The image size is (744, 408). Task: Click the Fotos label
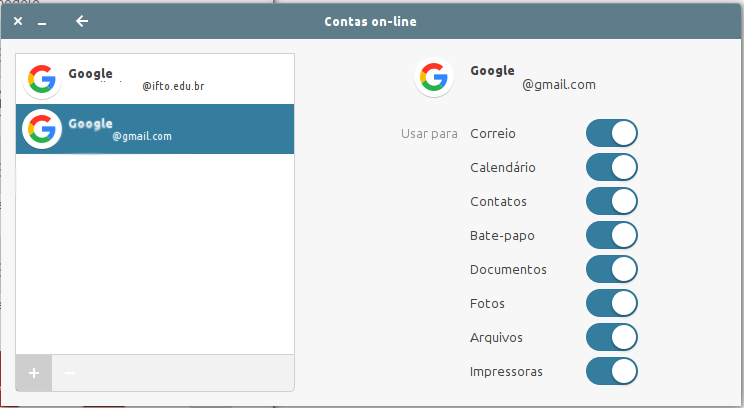coord(487,303)
